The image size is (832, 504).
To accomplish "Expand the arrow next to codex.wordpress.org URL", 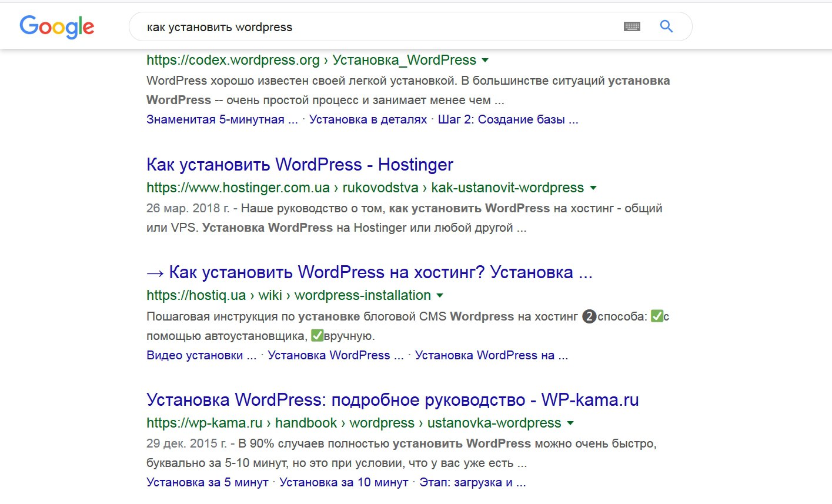I will [485, 61].
